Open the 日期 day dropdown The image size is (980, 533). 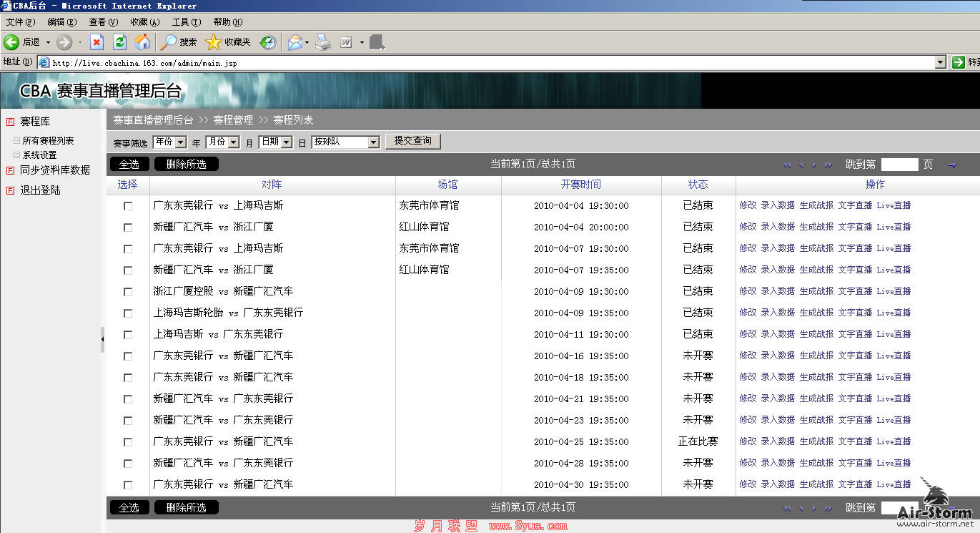pyautogui.click(x=275, y=142)
